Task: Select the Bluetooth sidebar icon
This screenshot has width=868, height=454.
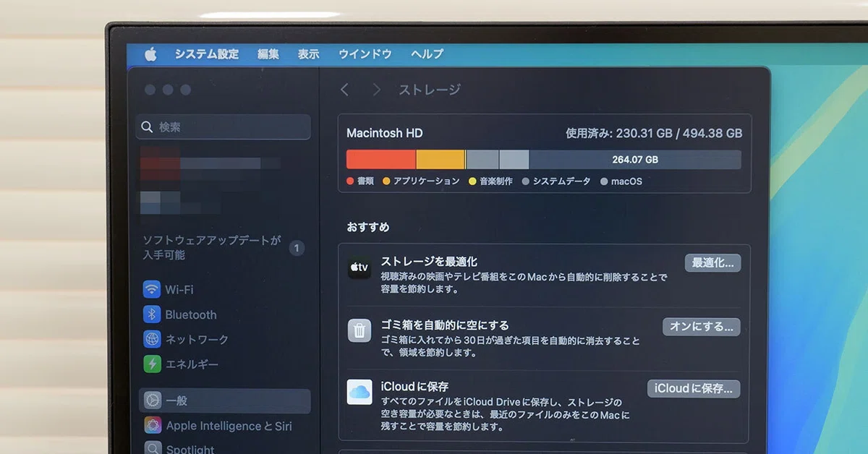Action: [x=152, y=314]
